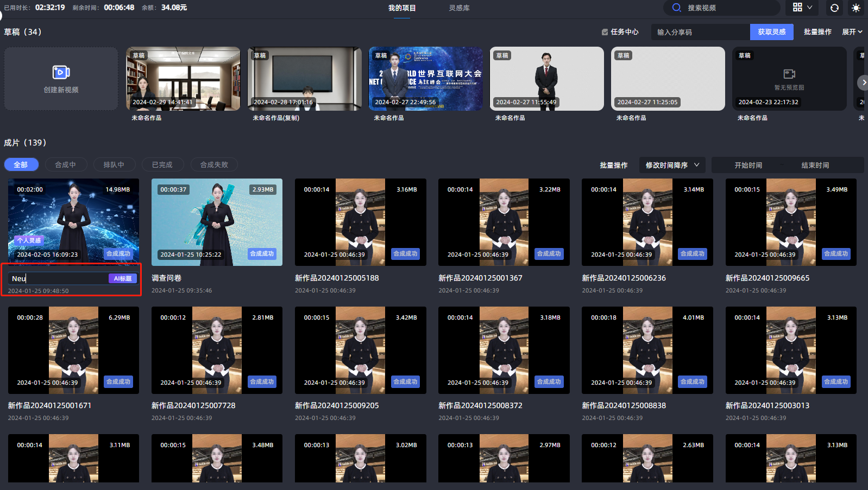Select the 合成中 filter tab
This screenshot has width=868, height=490.
point(65,164)
